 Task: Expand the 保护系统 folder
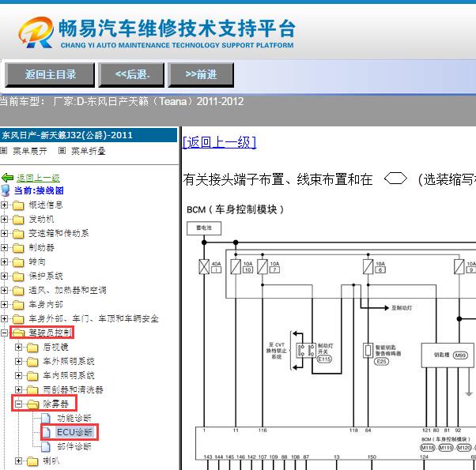(4, 276)
